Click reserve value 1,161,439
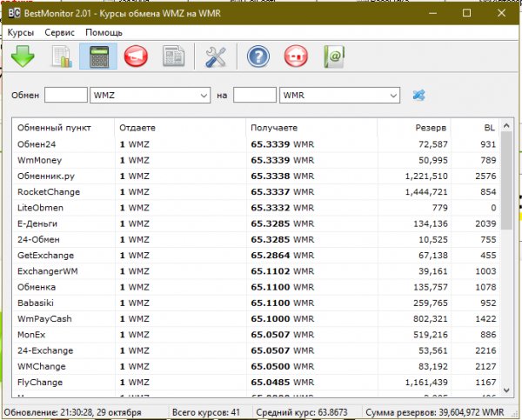The height and width of the screenshot is (420, 522). (x=426, y=383)
